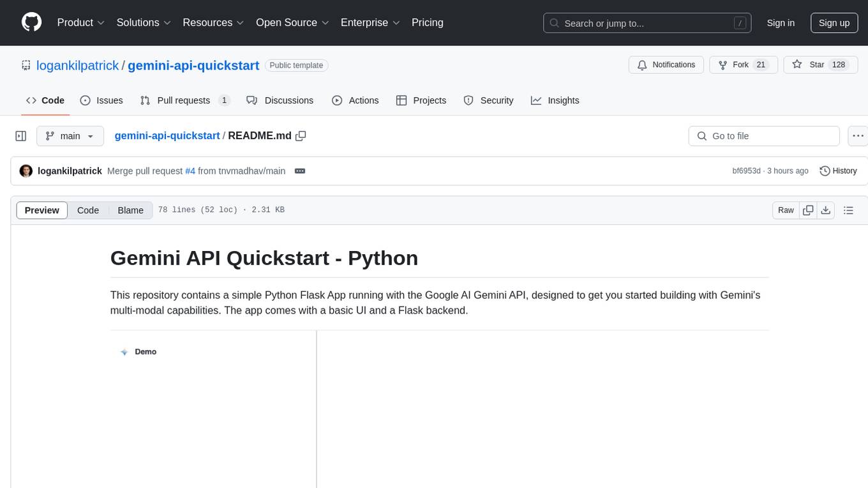The image size is (868, 488).
Task: Open commit bf6953d
Action: coord(746,171)
